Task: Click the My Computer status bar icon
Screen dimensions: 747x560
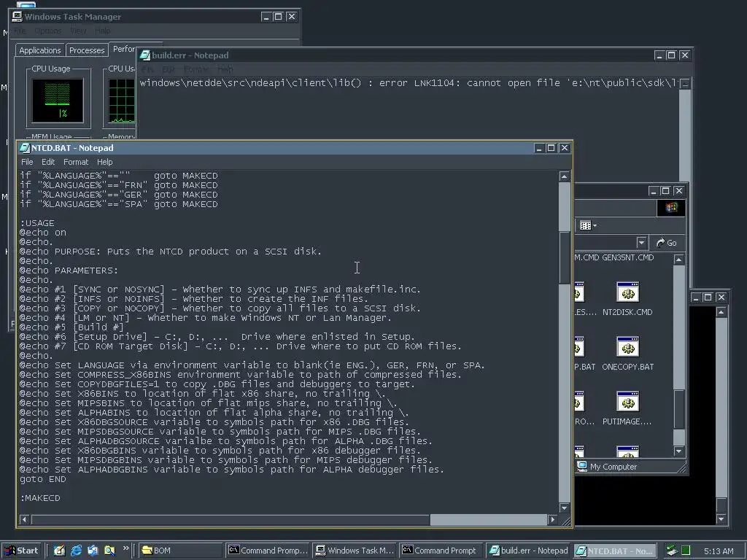Action: (x=581, y=466)
